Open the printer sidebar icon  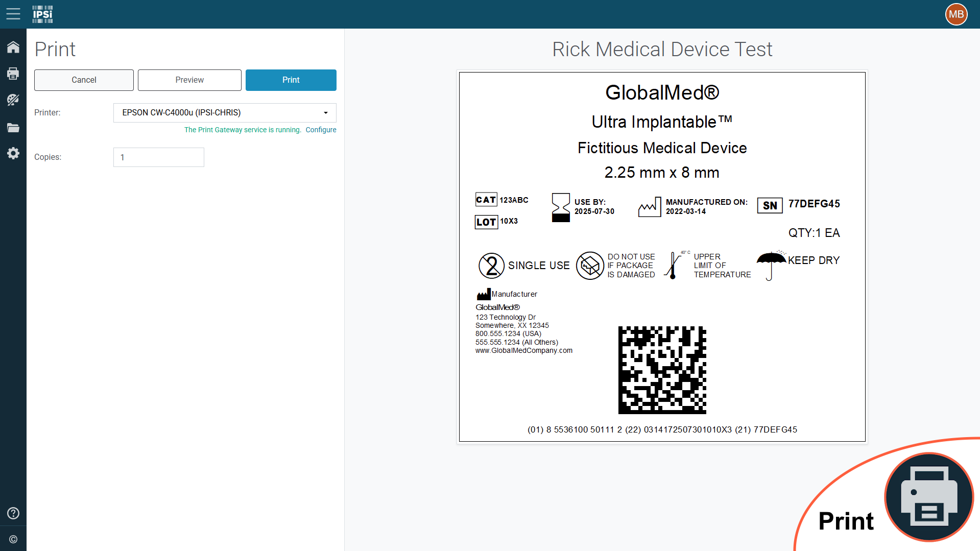(x=13, y=74)
